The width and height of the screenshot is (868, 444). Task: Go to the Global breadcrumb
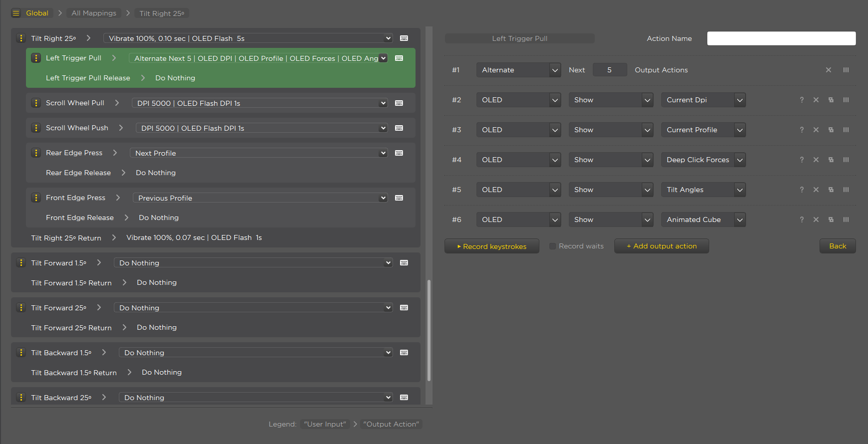37,13
